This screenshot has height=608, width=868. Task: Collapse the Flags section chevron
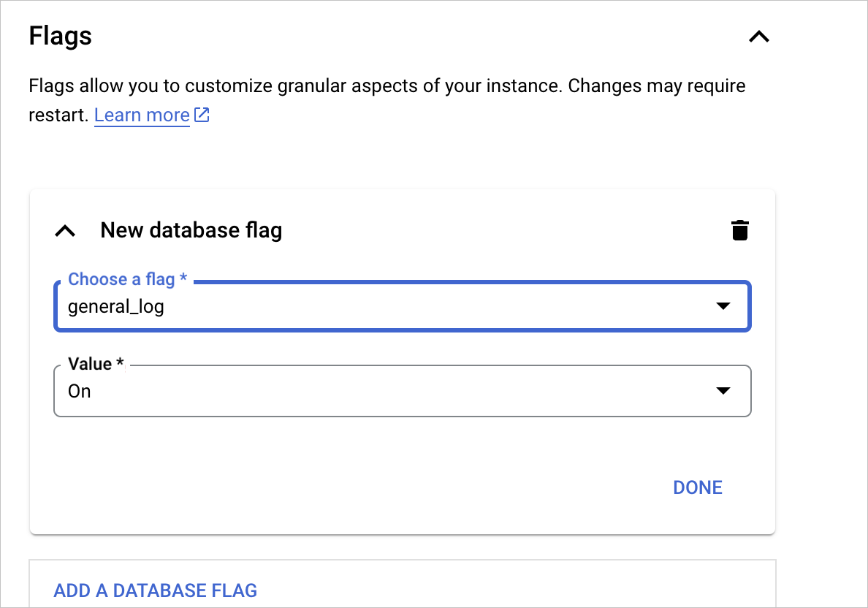coord(759,37)
